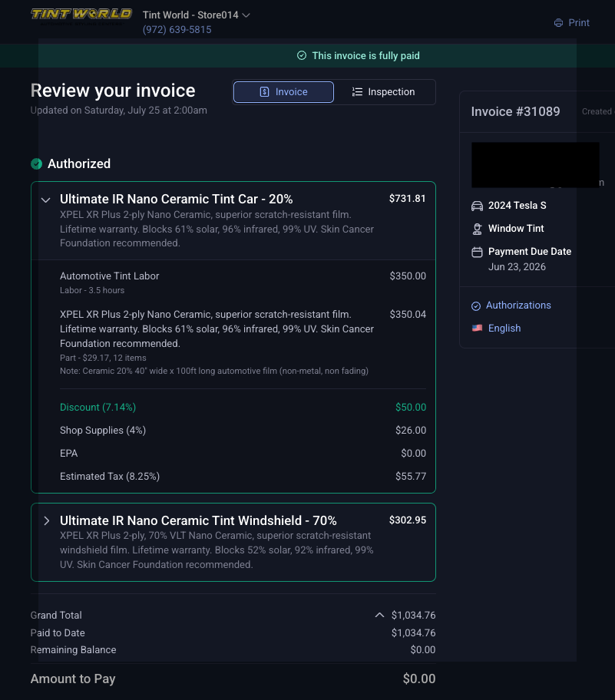Click the Authorizations checkmark circle icon
The height and width of the screenshot is (700, 615).
476,305
